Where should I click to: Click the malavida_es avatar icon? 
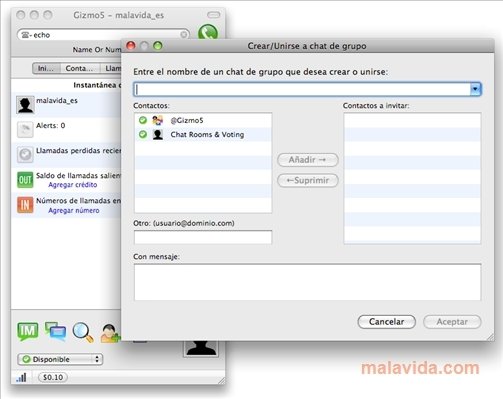[25, 105]
